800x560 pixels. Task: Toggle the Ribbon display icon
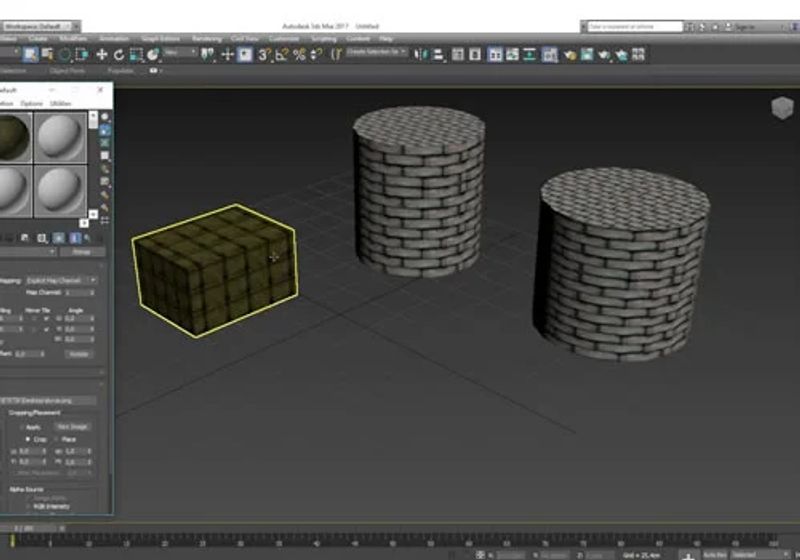494,55
